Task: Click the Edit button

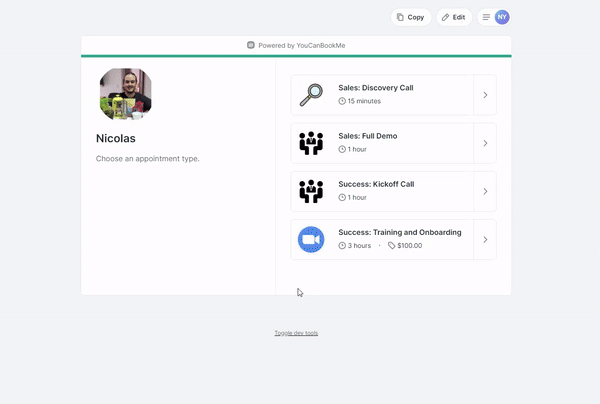Action: [x=454, y=17]
